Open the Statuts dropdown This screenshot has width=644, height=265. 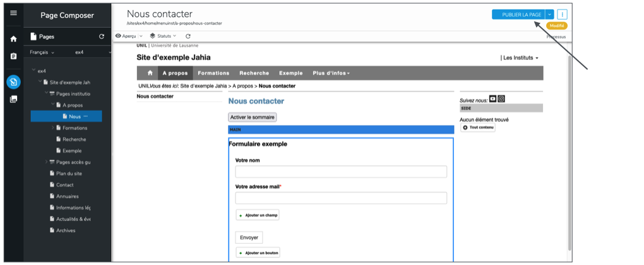pyautogui.click(x=163, y=36)
